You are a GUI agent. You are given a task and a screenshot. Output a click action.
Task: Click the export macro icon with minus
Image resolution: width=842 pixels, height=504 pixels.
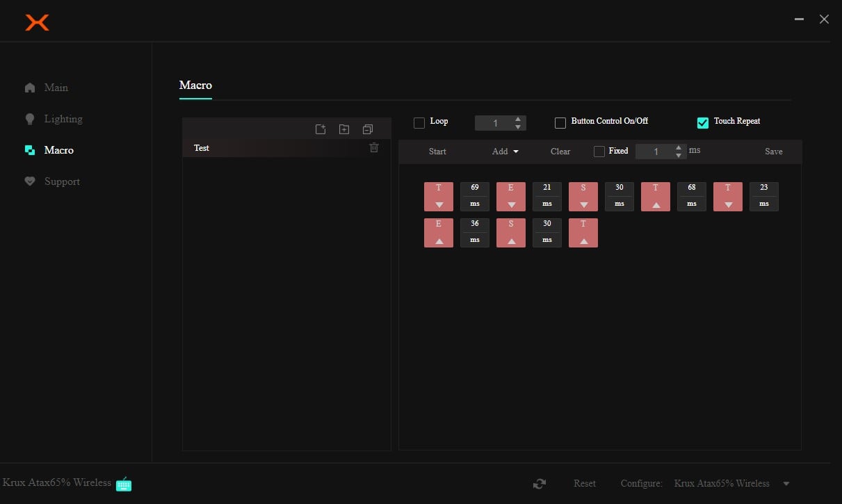pyautogui.click(x=368, y=129)
